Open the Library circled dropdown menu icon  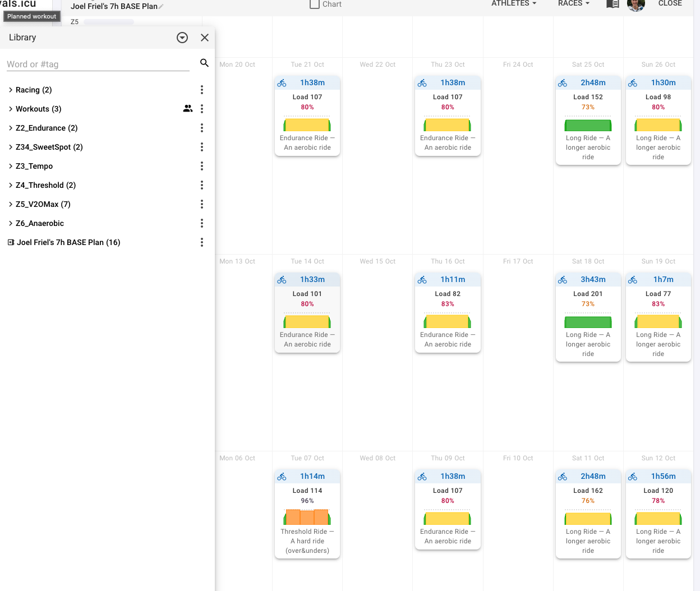click(182, 38)
